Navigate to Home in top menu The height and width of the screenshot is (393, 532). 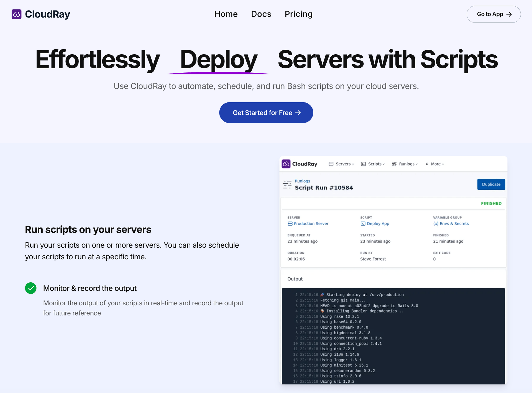coord(226,14)
